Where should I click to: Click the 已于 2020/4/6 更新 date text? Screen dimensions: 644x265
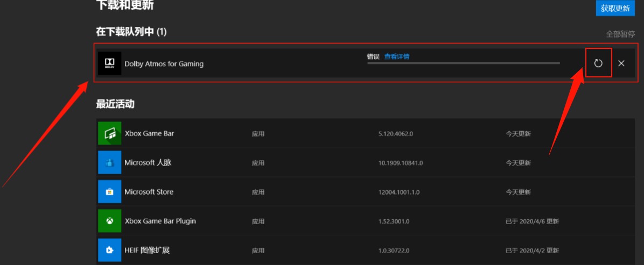coord(533,221)
